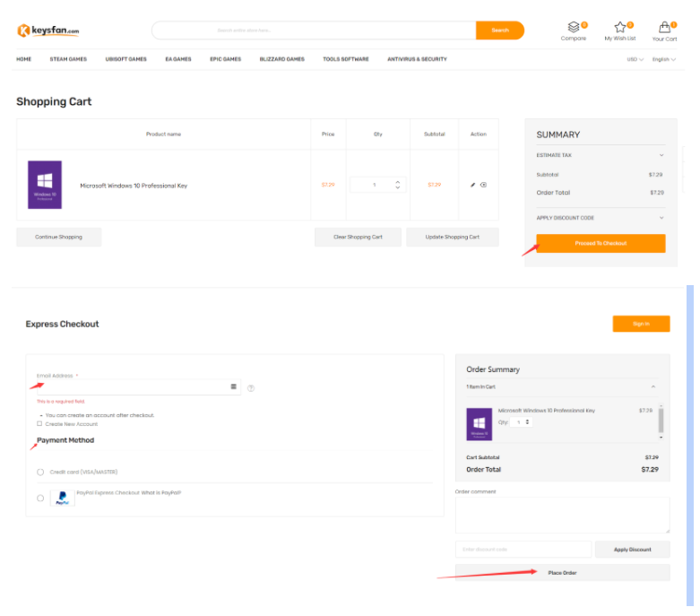Click Subtotal row in Summary panel
Screen dimensions: 700x616
coord(600,175)
